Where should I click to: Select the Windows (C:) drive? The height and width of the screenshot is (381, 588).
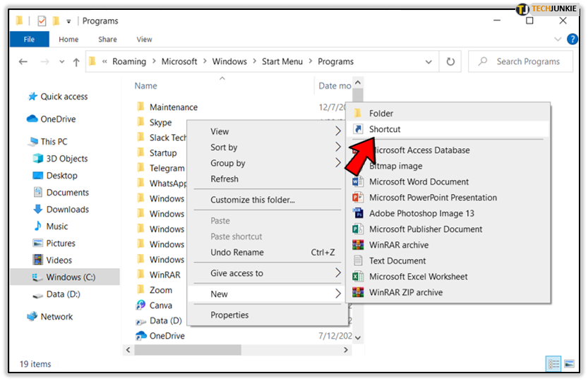click(x=64, y=277)
